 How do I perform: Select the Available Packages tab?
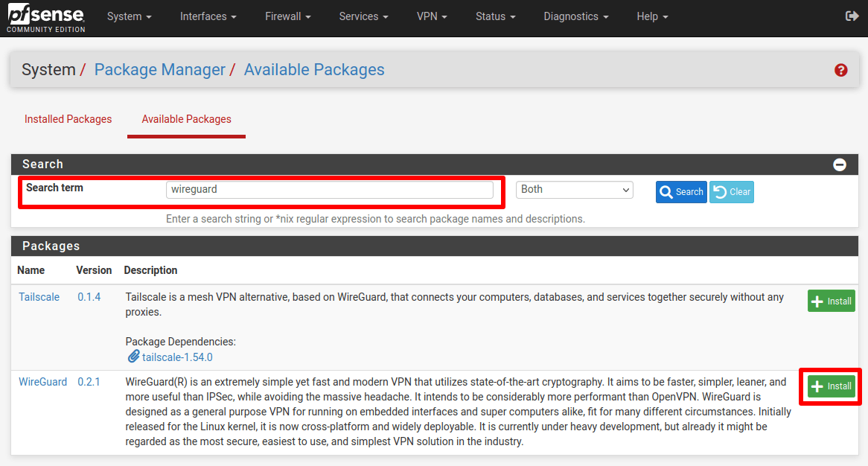pyautogui.click(x=187, y=119)
